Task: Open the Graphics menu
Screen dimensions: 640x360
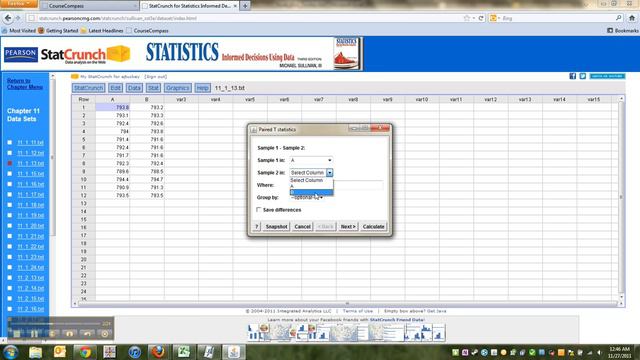Action: [178, 88]
